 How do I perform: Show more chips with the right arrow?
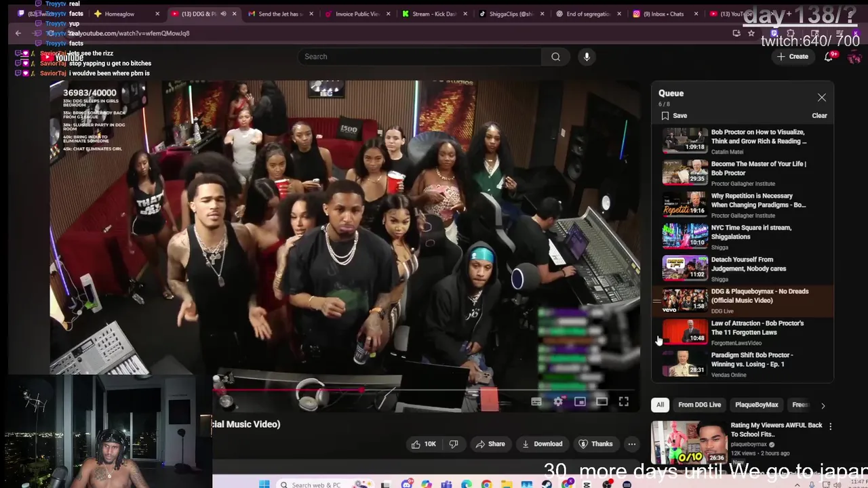(823, 405)
